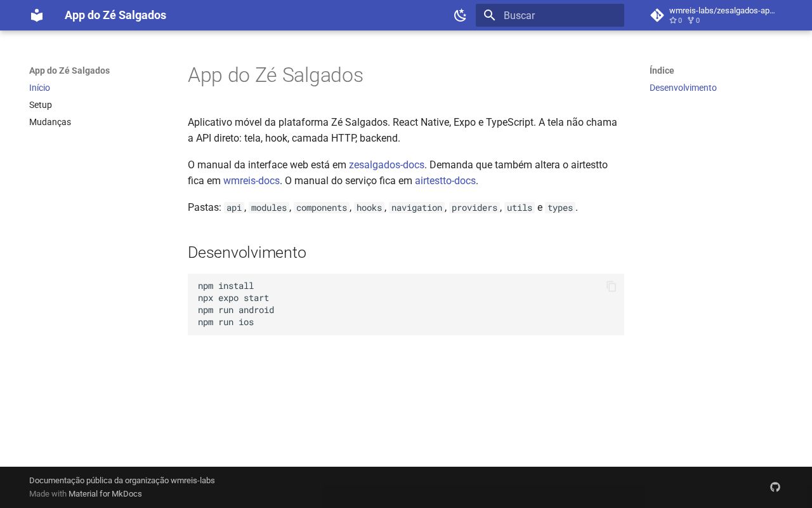
Task: Click the inline code 'hooks'
Action: tap(369, 208)
